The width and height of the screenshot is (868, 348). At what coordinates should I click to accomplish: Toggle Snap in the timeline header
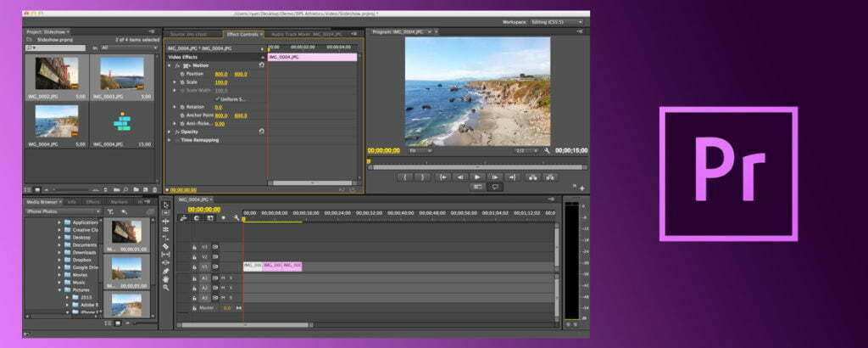pyautogui.click(x=196, y=218)
